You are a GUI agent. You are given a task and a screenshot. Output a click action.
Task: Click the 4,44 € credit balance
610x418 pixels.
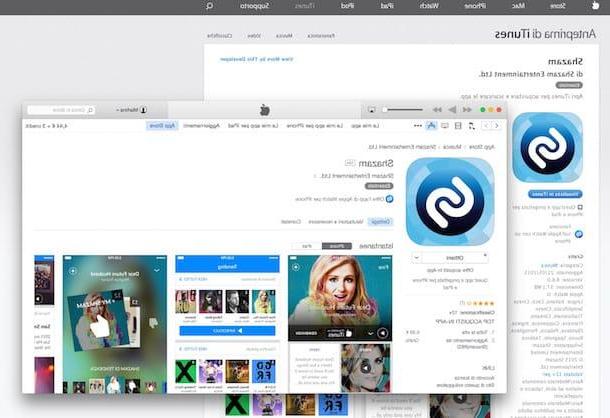pyautogui.click(x=47, y=126)
